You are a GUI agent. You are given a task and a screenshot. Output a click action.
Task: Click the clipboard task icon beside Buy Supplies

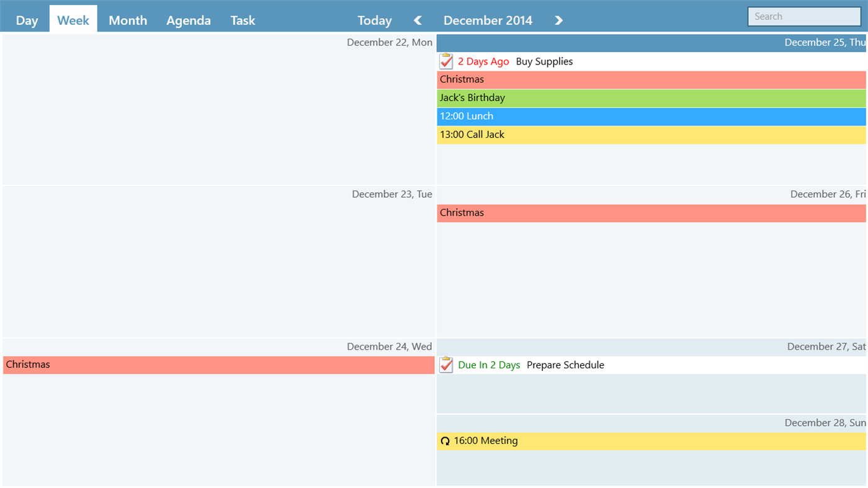tap(445, 61)
